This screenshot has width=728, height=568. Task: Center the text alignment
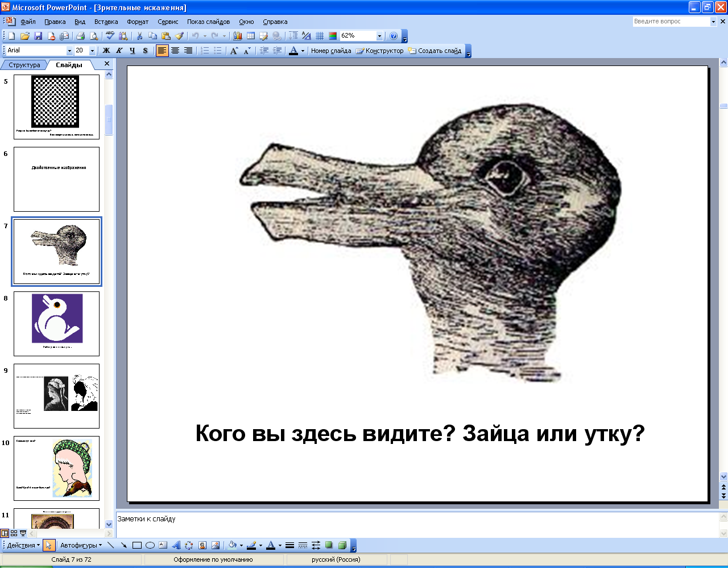(175, 51)
